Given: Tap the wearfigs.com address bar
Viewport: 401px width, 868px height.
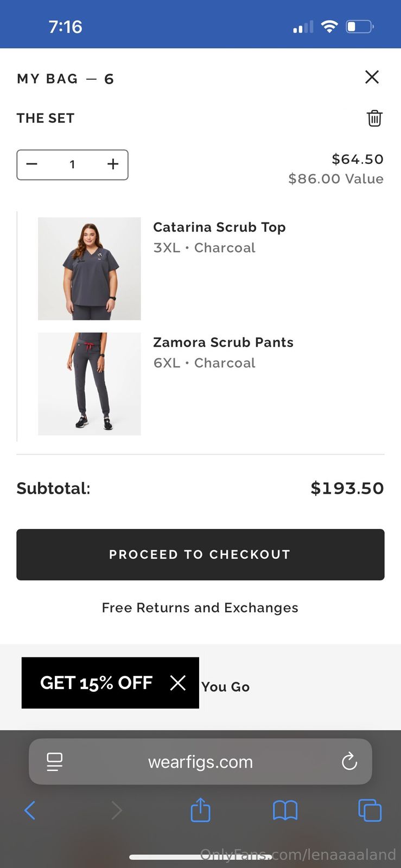Looking at the screenshot, I should point(200,762).
